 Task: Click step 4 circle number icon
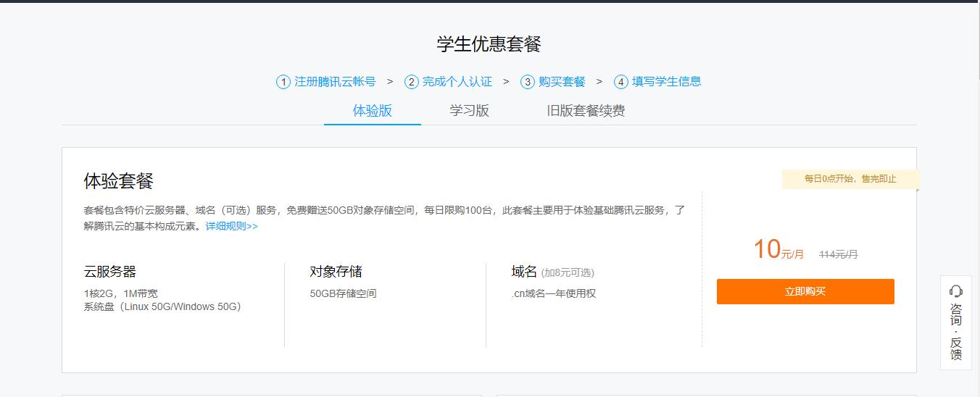621,82
